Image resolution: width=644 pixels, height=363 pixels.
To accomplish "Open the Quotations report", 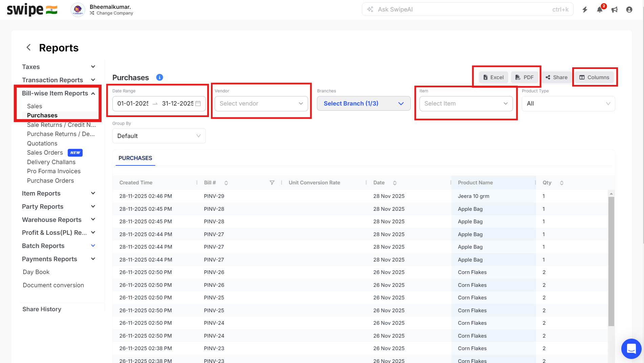I will point(42,143).
